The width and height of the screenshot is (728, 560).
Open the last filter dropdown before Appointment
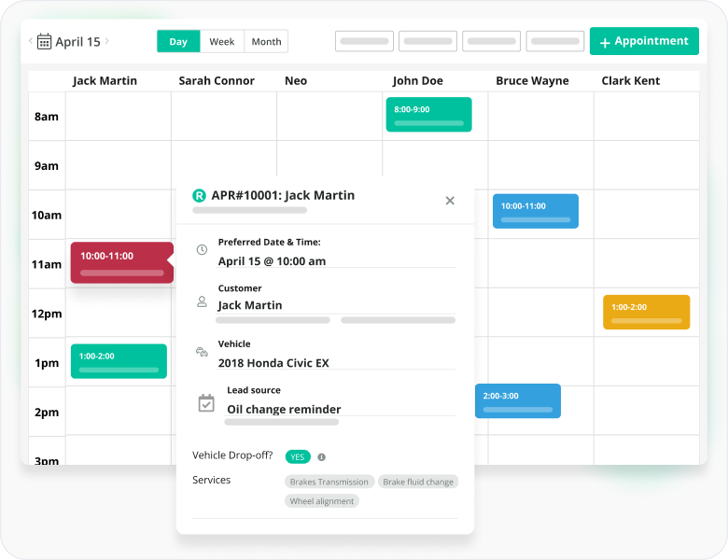pos(555,42)
